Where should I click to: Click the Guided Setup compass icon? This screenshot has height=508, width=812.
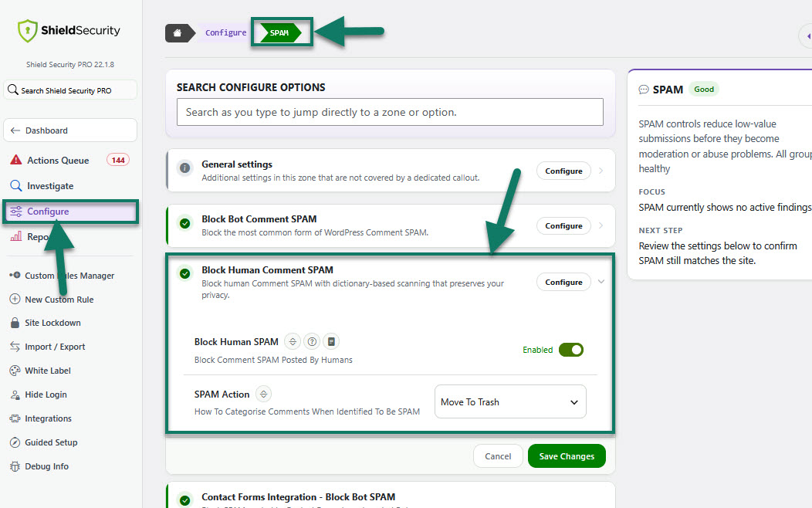15,442
